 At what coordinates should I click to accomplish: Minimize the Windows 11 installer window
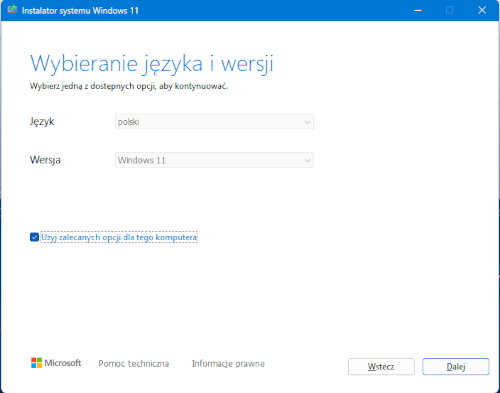point(417,10)
